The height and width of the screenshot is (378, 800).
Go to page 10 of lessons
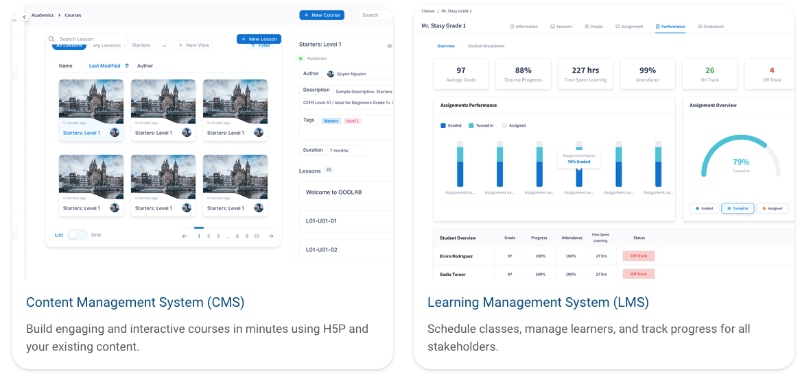[x=257, y=236]
